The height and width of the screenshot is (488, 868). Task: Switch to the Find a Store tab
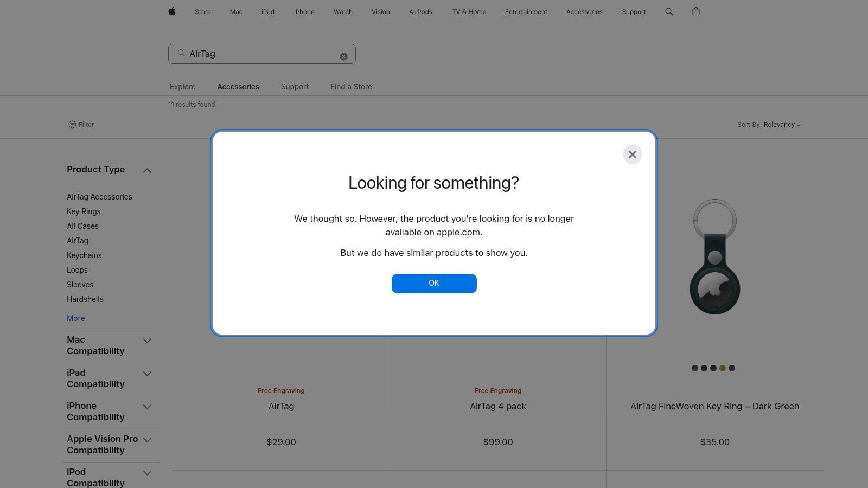(351, 87)
